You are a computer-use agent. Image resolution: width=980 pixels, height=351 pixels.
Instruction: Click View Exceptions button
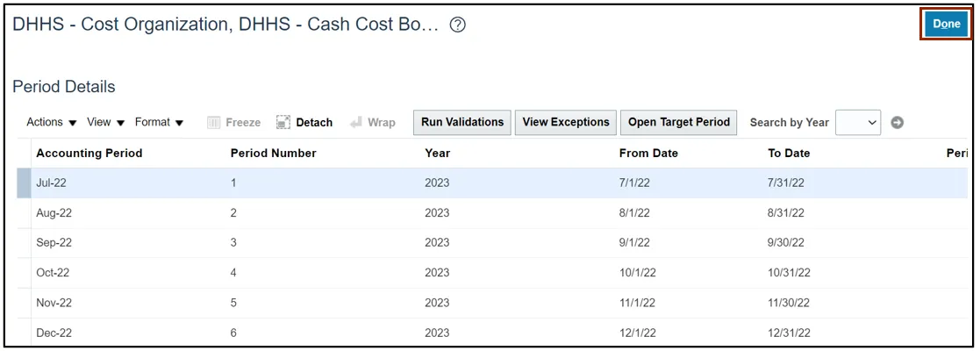point(566,122)
